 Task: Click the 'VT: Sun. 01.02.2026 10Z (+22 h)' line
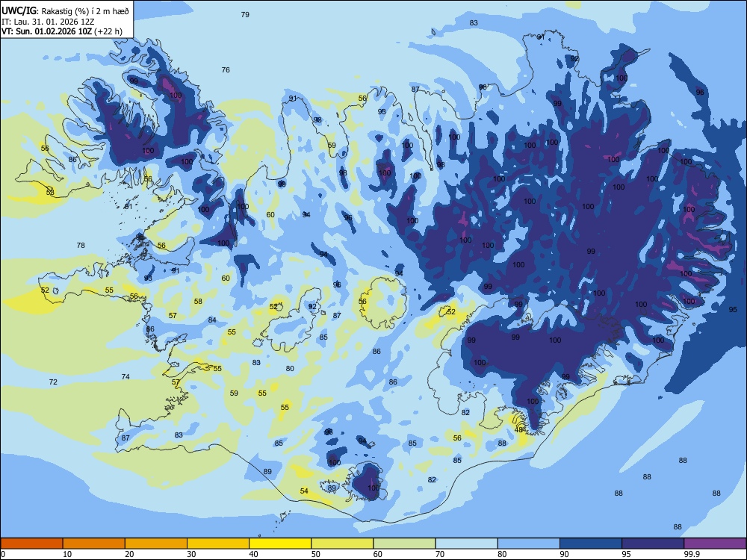coord(61,31)
